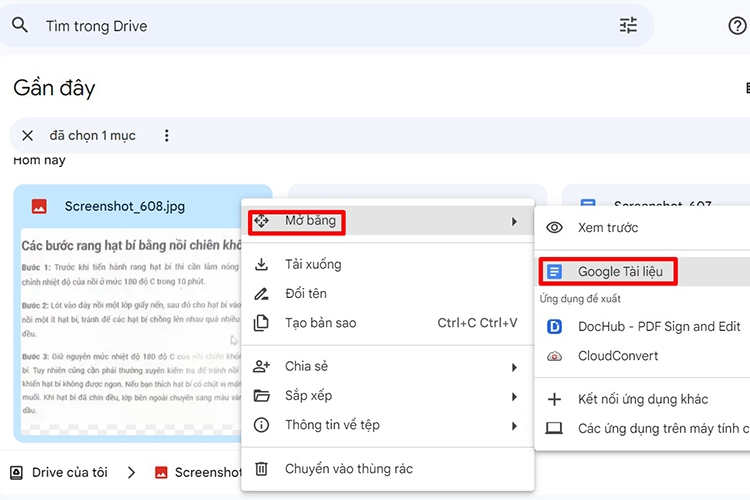Click the "Ctrl+C Ctrl+V" shortcut text

click(x=477, y=323)
